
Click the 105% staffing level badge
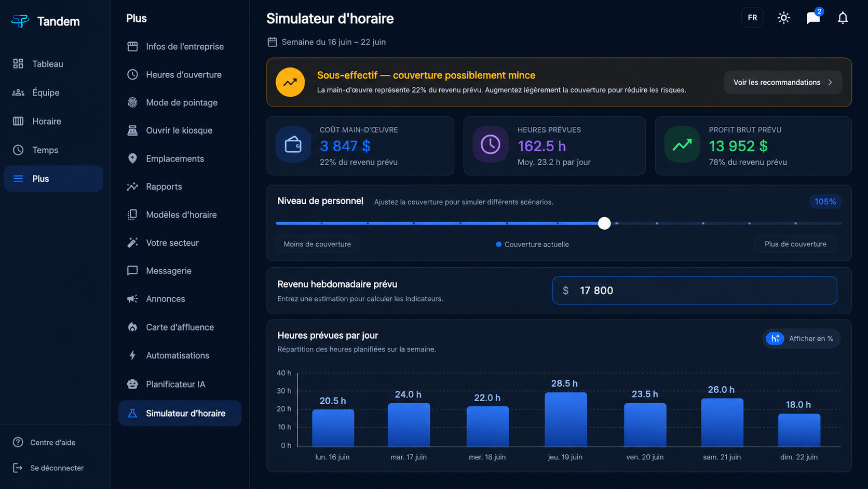pos(825,202)
